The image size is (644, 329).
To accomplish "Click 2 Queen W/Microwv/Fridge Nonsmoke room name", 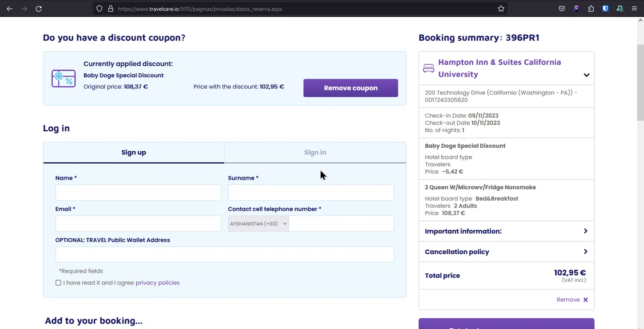I will (480, 187).
